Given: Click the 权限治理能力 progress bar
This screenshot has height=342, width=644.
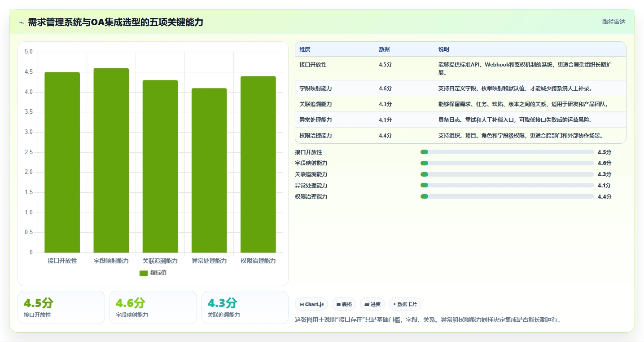Looking at the screenshot, I should point(507,196).
